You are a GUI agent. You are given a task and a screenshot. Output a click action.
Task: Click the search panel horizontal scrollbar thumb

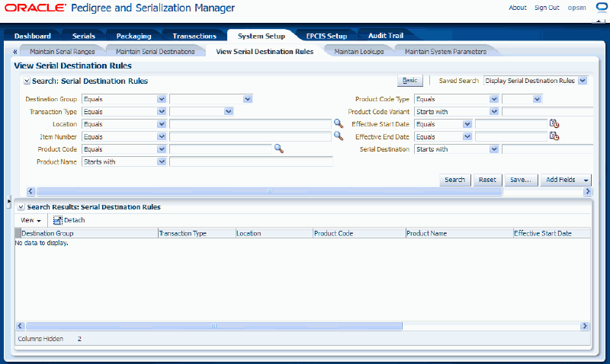269,191
